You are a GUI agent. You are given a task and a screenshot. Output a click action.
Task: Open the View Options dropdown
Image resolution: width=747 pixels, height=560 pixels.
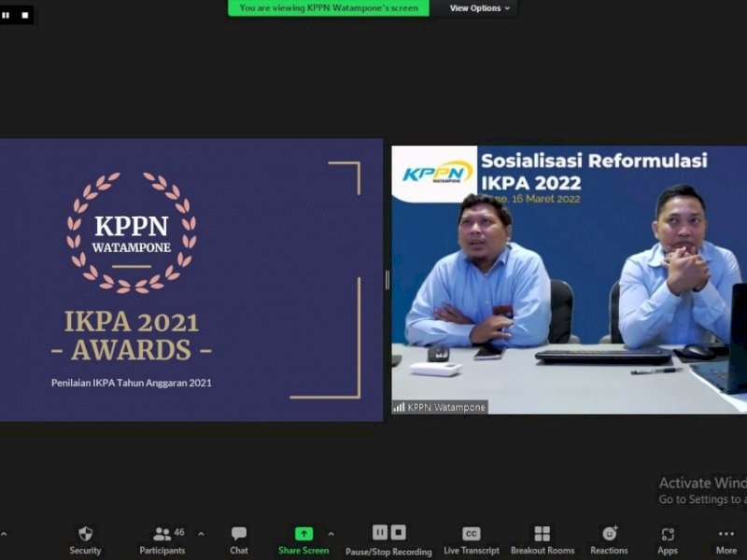(479, 8)
